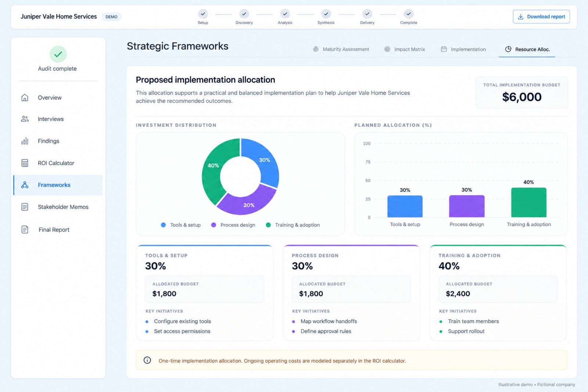Click the Delivery step checkmark
The width and height of the screenshot is (588, 392).
367,14
